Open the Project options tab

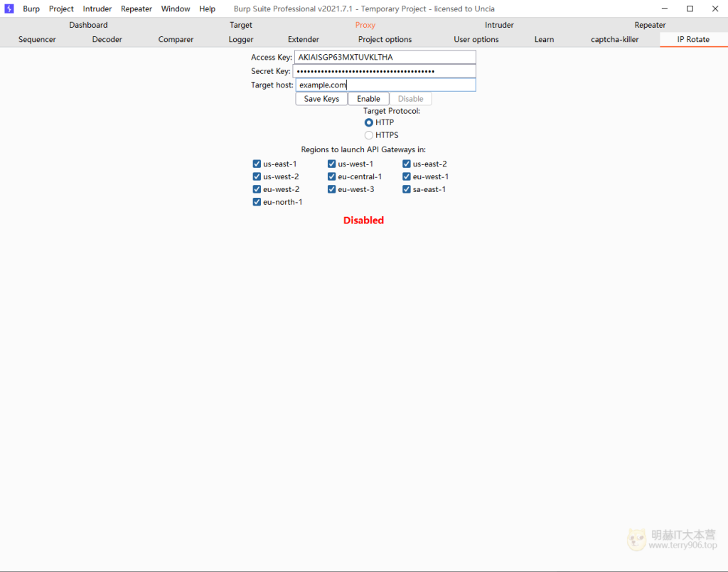(385, 40)
